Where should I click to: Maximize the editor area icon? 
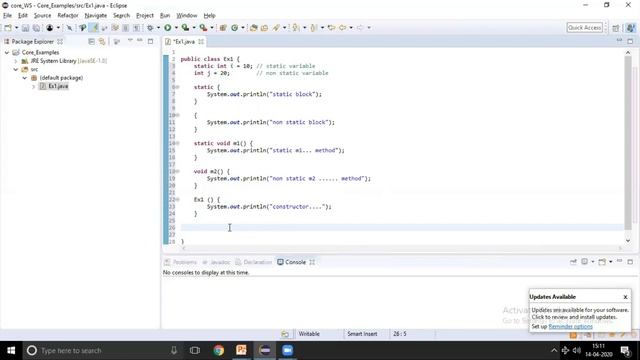[630, 41]
